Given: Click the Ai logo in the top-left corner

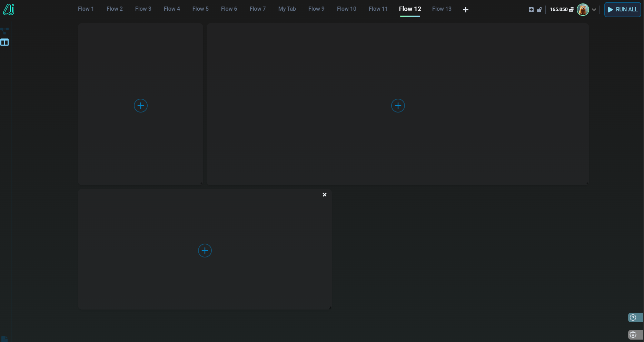Looking at the screenshot, I should click(x=9, y=9).
